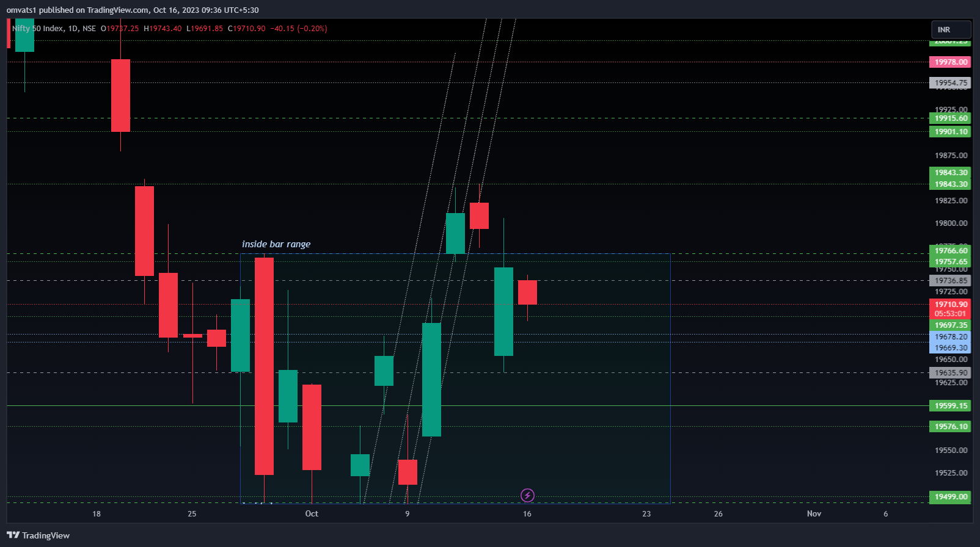Click the NSE exchange label
980x547 pixels.
89,29
